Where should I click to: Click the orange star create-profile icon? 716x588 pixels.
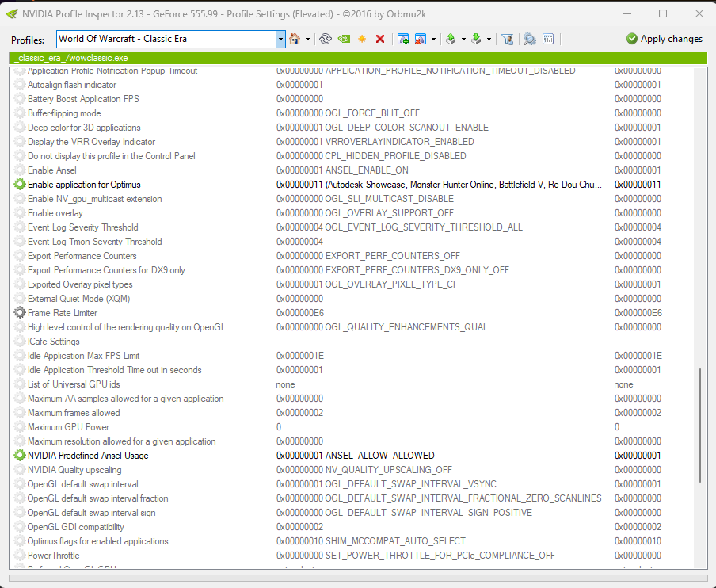[362, 39]
